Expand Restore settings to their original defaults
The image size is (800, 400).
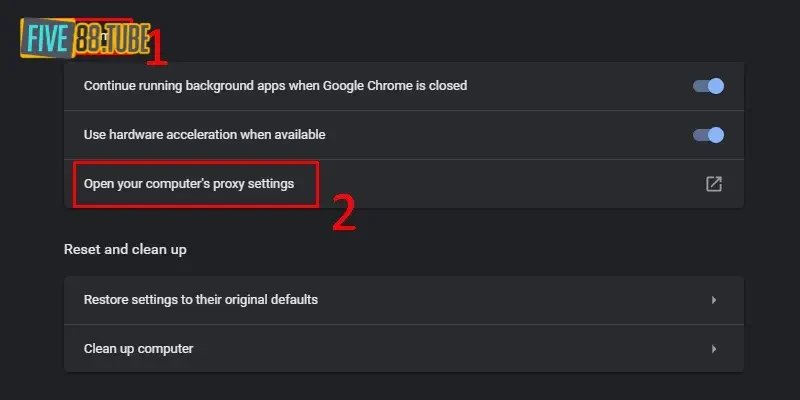coord(404,300)
